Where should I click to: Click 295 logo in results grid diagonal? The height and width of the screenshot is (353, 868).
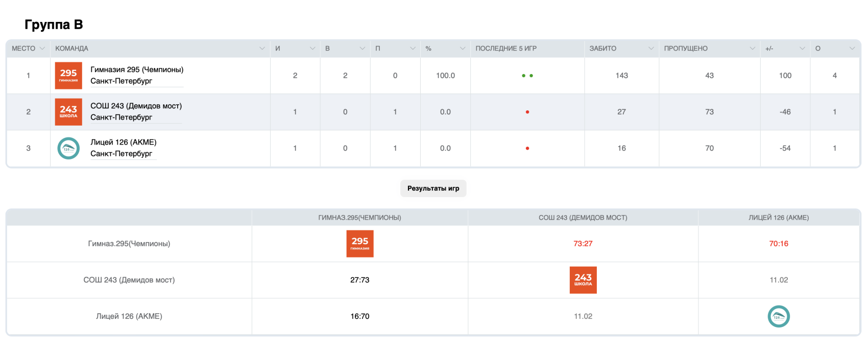pyautogui.click(x=360, y=244)
